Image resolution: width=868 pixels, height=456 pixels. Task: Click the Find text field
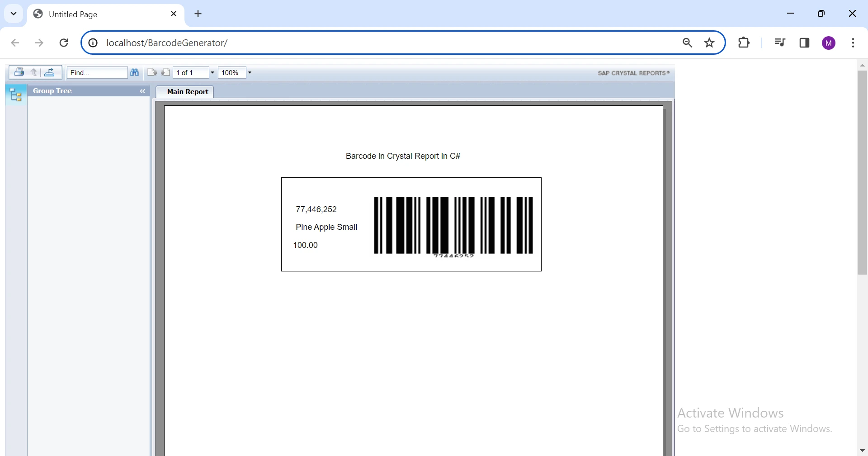tap(97, 72)
